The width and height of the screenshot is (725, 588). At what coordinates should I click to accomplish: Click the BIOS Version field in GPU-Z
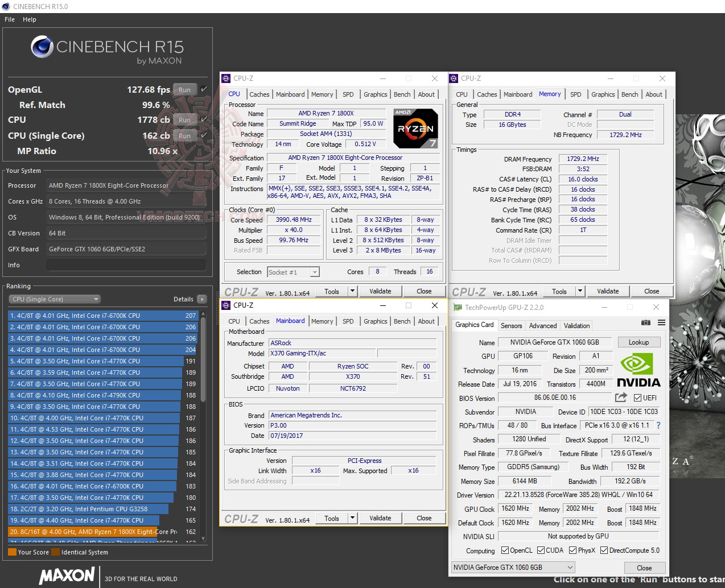(555, 397)
